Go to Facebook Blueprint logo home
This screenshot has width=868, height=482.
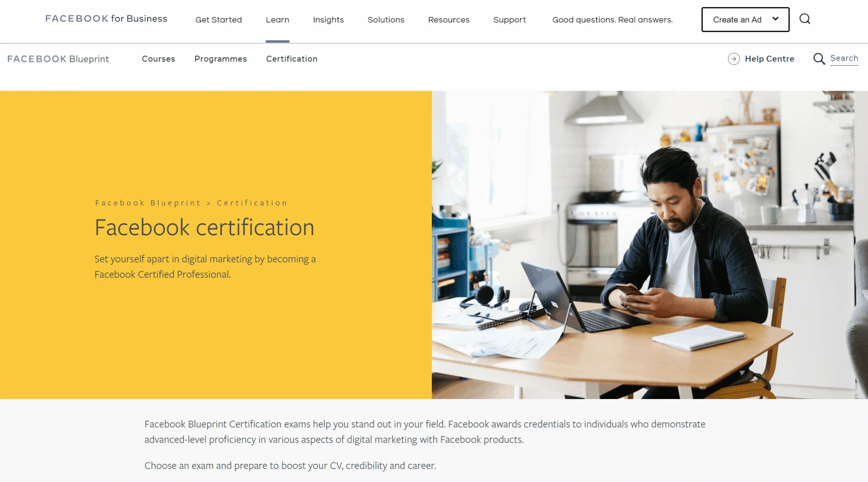pyautogui.click(x=58, y=59)
